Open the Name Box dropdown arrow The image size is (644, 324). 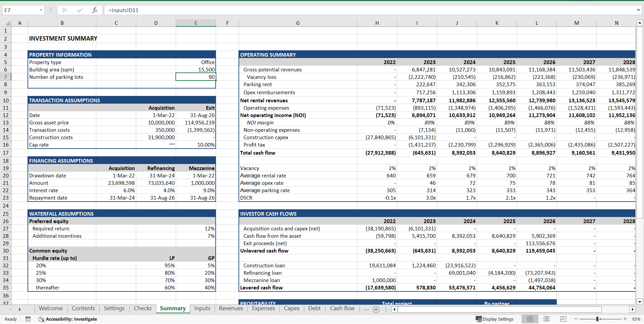tap(41, 10)
